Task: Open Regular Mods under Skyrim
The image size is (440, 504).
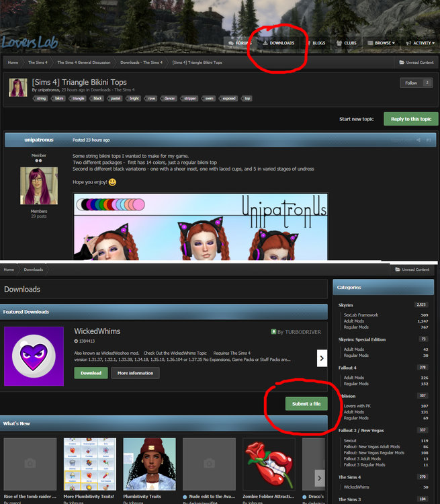Action: pyautogui.click(x=356, y=327)
